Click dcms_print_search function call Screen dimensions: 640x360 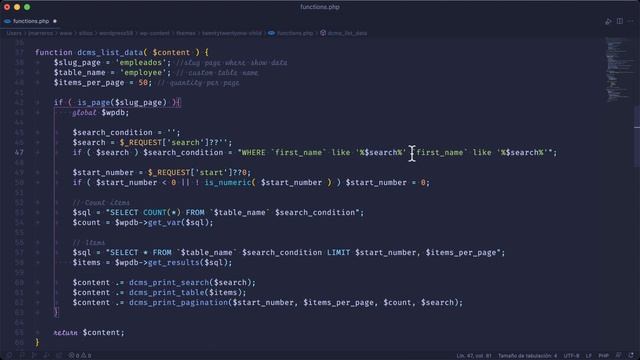tap(169, 282)
